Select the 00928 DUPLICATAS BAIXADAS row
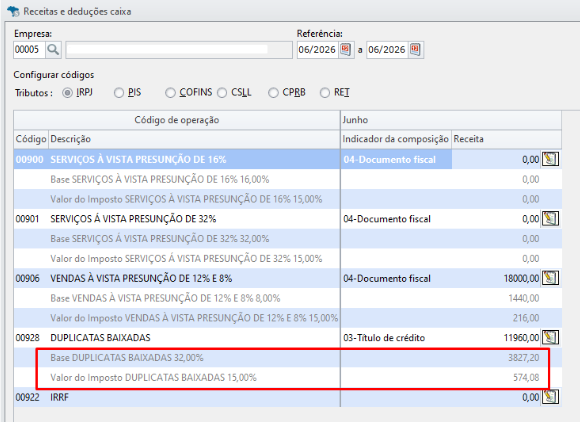This screenshot has width=580, height=422. (288, 338)
